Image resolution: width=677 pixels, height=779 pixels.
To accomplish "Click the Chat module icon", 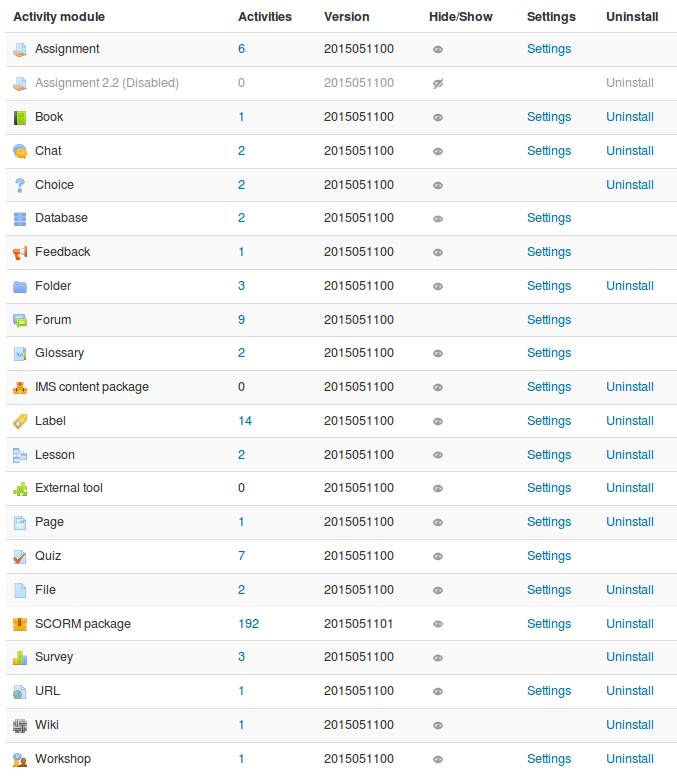I will pos(20,151).
